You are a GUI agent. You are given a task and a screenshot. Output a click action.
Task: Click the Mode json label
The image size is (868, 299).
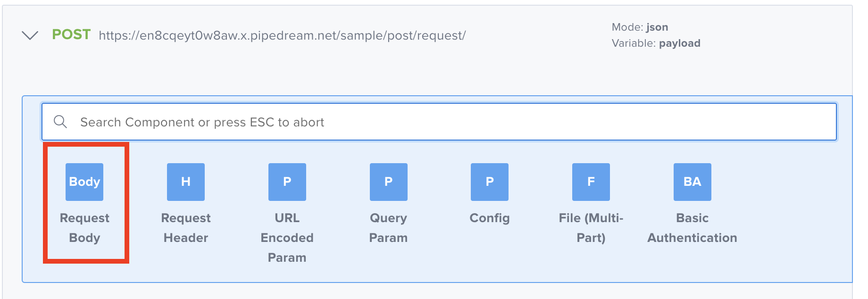(x=640, y=27)
